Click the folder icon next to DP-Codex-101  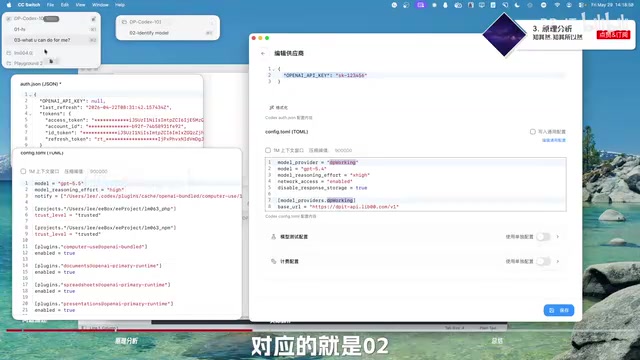pyautogui.click(x=124, y=22)
